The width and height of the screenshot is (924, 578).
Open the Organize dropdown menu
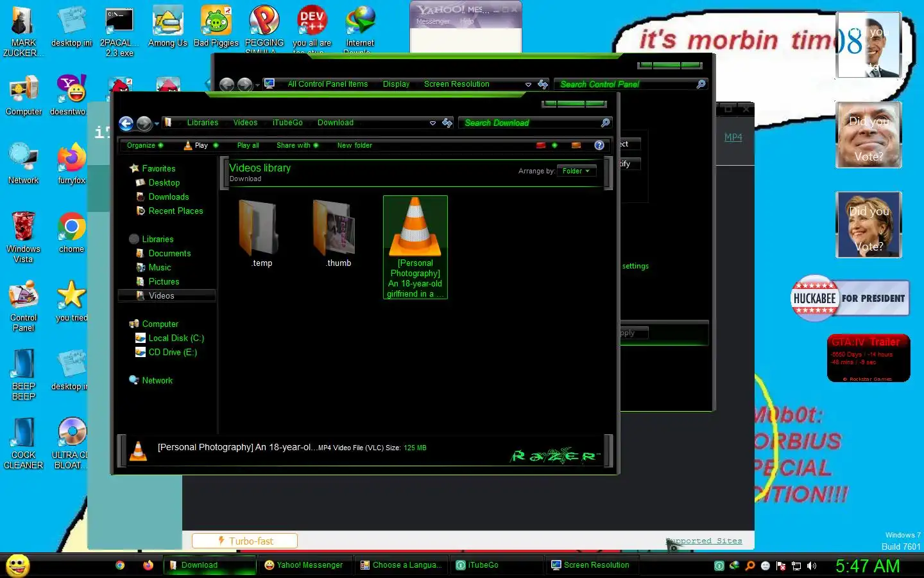pyautogui.click(x=144, y=145)
